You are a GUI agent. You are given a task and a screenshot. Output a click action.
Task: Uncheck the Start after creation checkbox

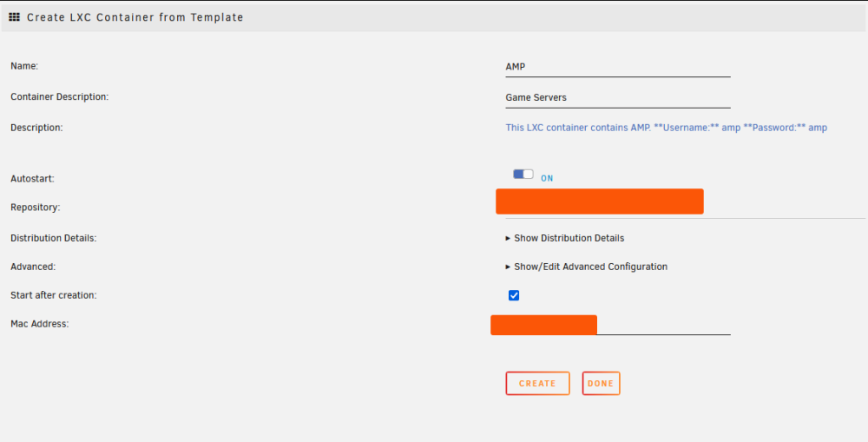pyautogui.click(x=514, y=295)
